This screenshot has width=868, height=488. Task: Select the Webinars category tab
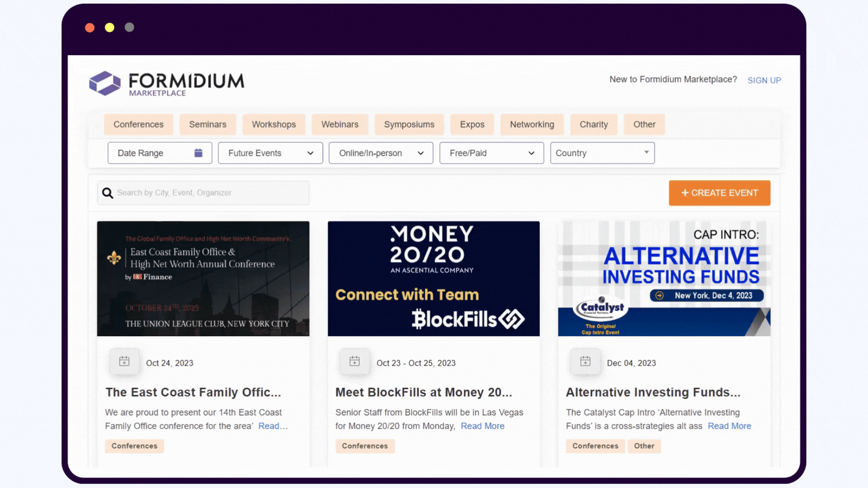click(x=340, y=124)
